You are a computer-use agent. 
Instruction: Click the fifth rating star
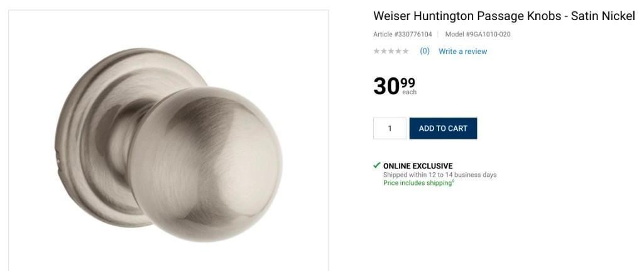(405, 52)
